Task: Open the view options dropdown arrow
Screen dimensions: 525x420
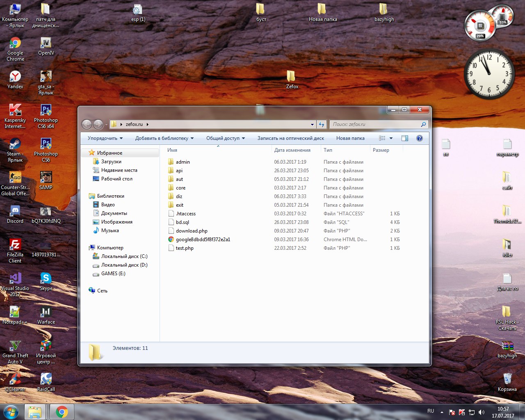Action: [391, 138]
